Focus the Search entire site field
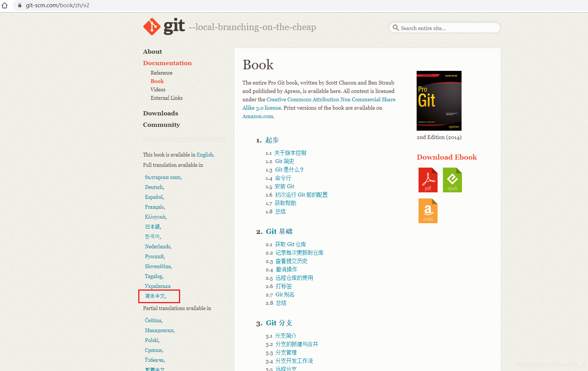 pyautogui.click(x=444, y=28)
